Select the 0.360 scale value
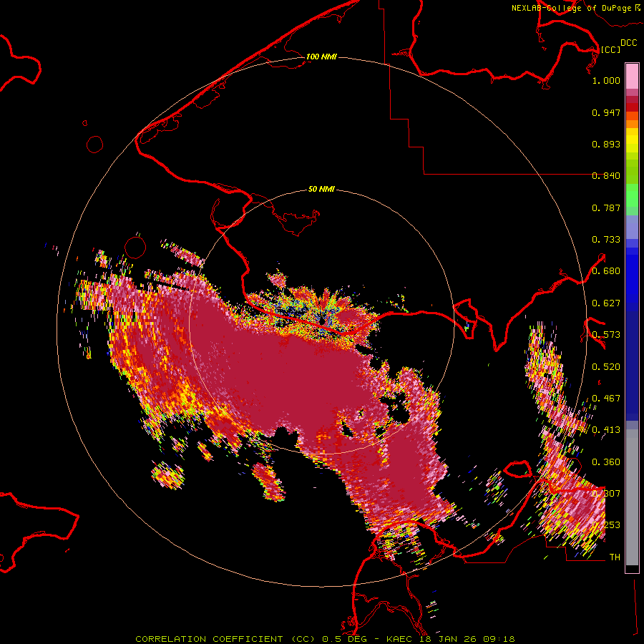The height and width of the screenshot is (644, 644). [x=606, y=462]
